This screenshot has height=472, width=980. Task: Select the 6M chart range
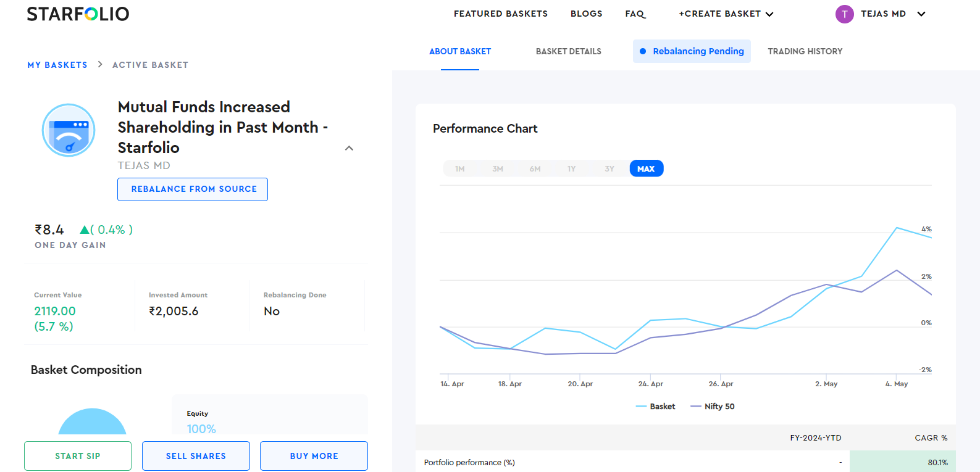click(535, 168)
